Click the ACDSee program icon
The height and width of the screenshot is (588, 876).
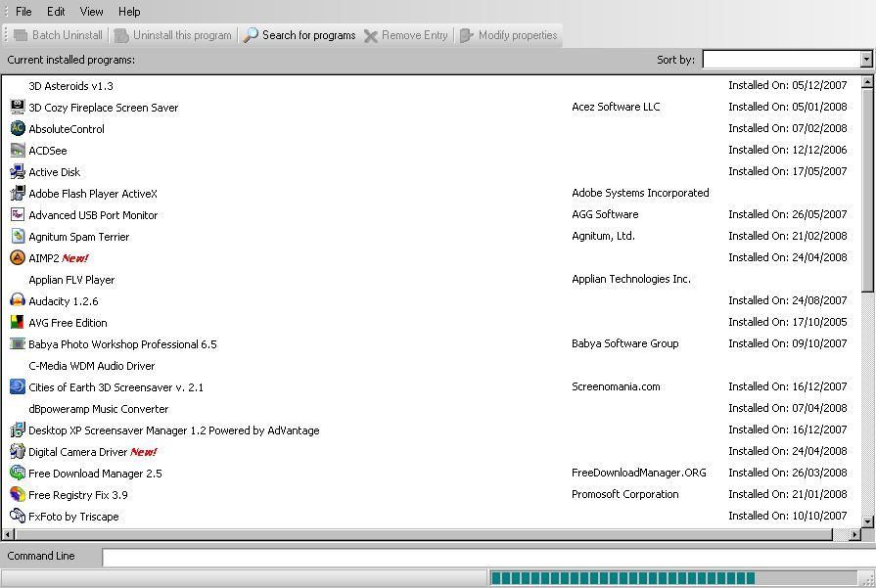18,150
